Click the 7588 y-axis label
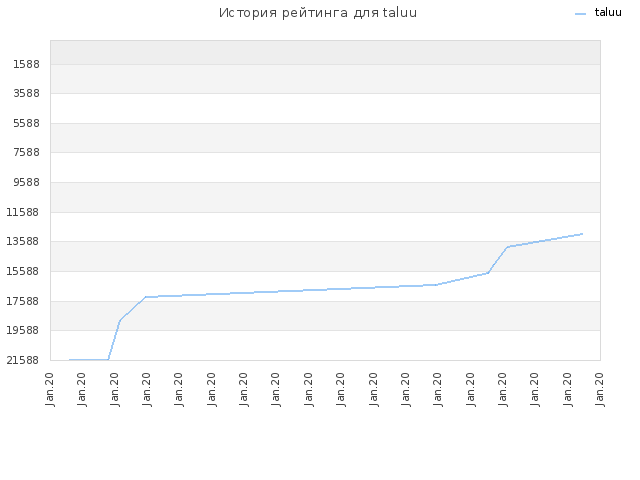 pos(27,152)
